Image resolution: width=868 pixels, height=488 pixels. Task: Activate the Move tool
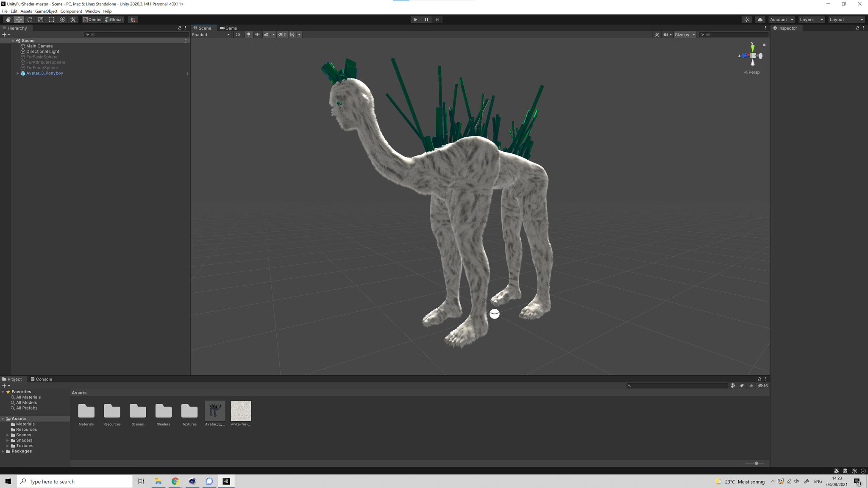(19, 19)
